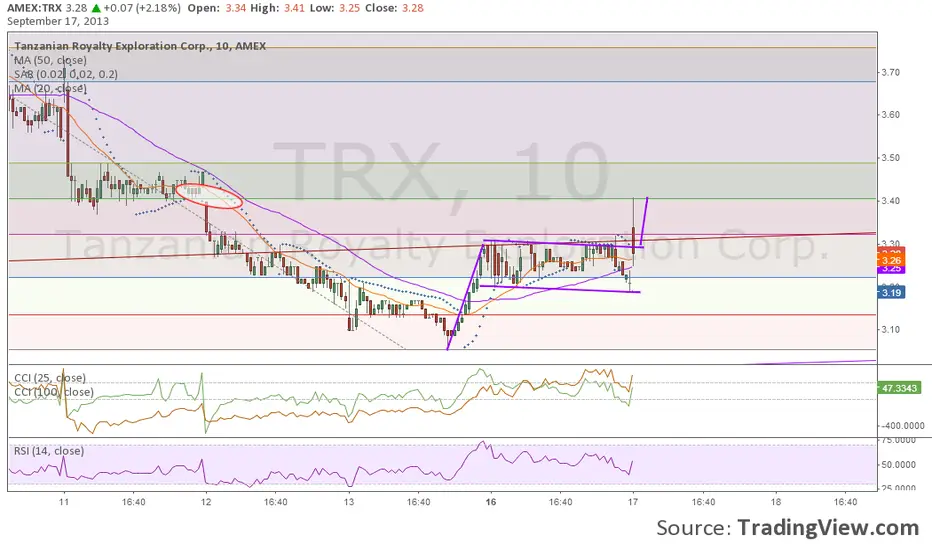
Task: Click the bold date label 16 on time axis
Action: click(491, 502)
